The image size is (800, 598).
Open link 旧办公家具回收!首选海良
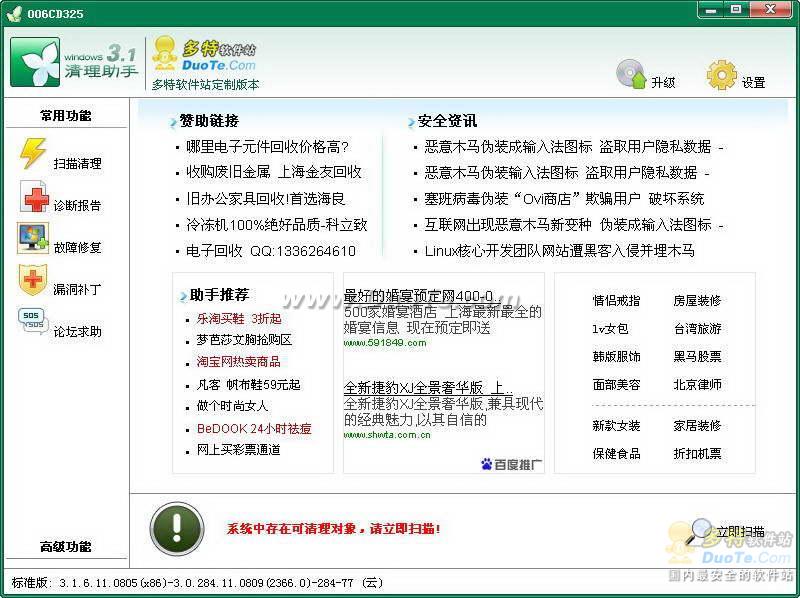tap(265, 198)
